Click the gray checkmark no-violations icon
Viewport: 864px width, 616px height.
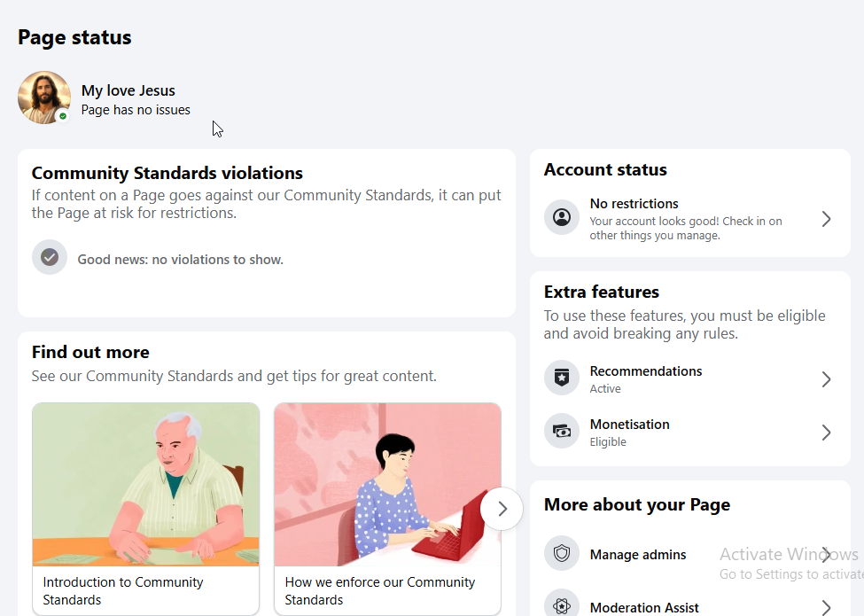click(x=50, y=257)
